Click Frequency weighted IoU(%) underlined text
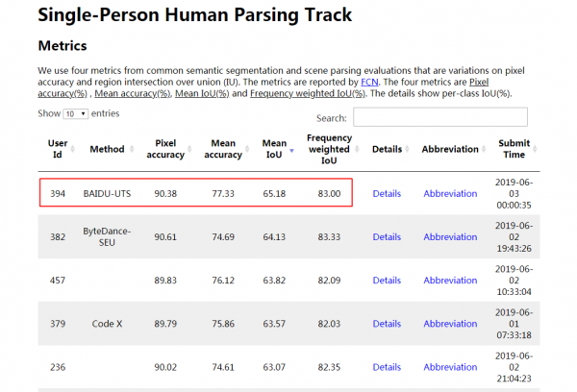Screen dimensions: 577x392 coord(308,94)
